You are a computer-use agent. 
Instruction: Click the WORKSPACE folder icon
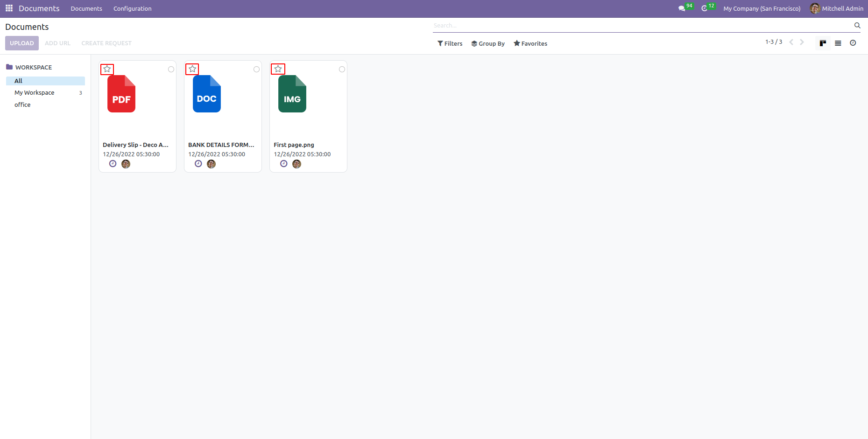[x=9, y=67]
